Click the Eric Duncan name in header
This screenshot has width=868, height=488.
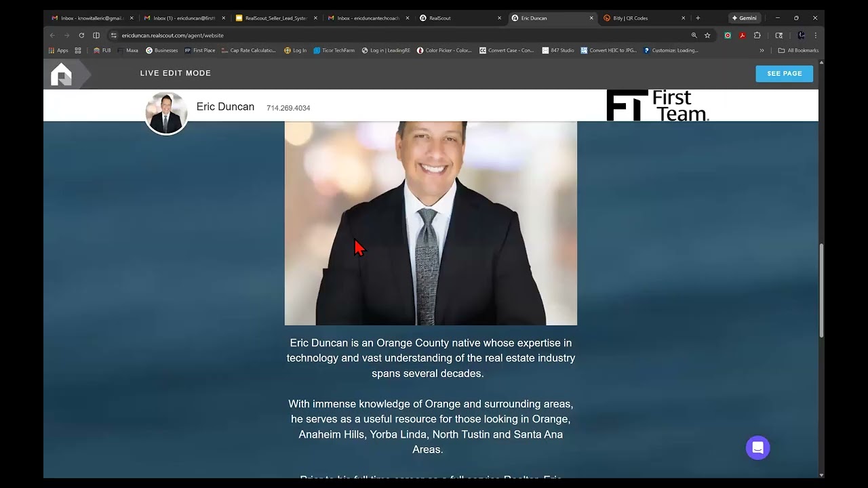[x=225, y=107]
